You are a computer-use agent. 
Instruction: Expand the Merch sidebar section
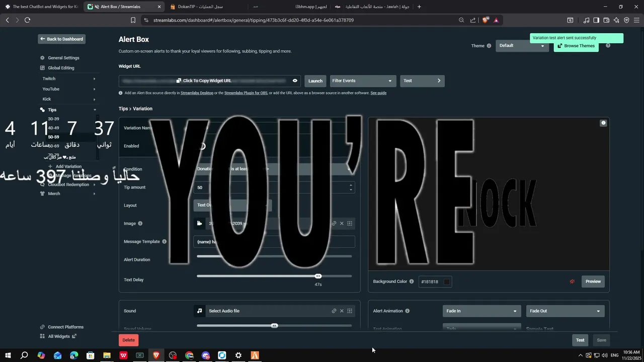pyautogui.click(x=94, y=194)
